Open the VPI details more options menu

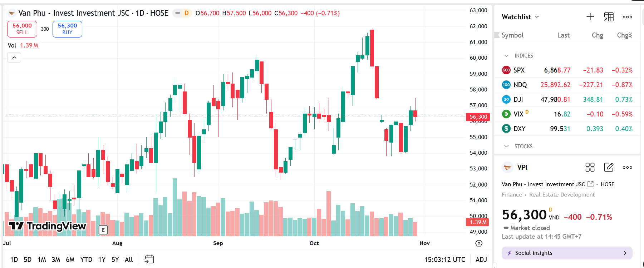pos(627,167)
